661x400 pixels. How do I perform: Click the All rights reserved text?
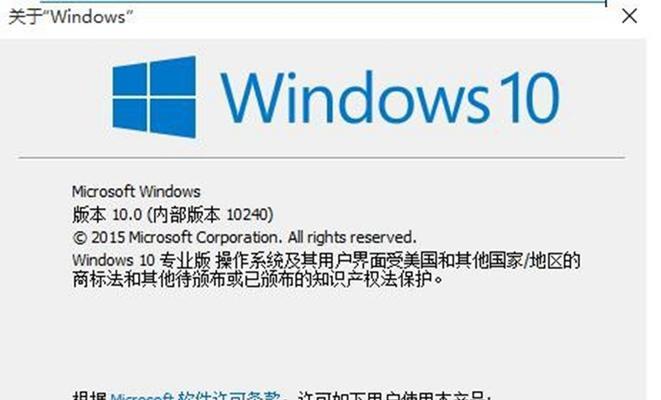tap(352, 237)
